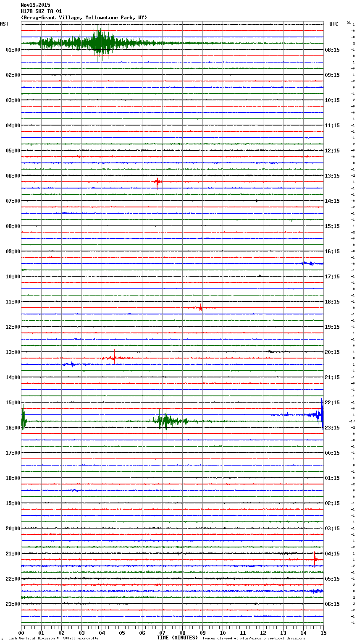The width and height of the screenshot is (357, 644).
Task: Click the Traces clipped at plus/minus 5 note
Action: click(x=254, y=638)
